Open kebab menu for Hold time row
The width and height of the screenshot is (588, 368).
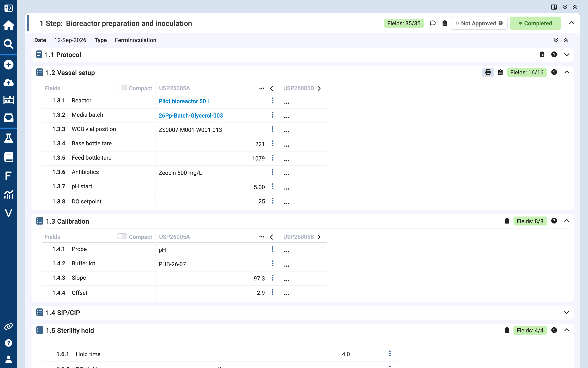[x=390, y=353]
